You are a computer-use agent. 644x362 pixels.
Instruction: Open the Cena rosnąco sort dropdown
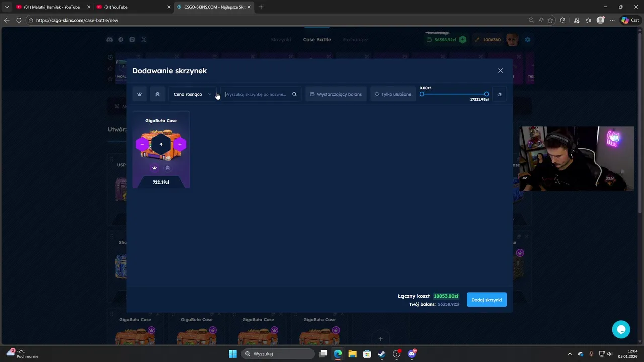193,94
